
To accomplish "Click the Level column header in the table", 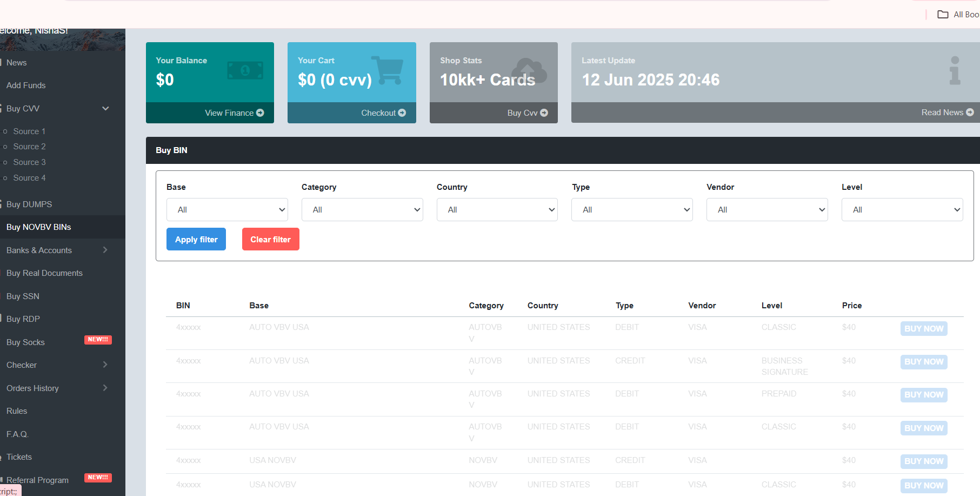I will point(772,306).
